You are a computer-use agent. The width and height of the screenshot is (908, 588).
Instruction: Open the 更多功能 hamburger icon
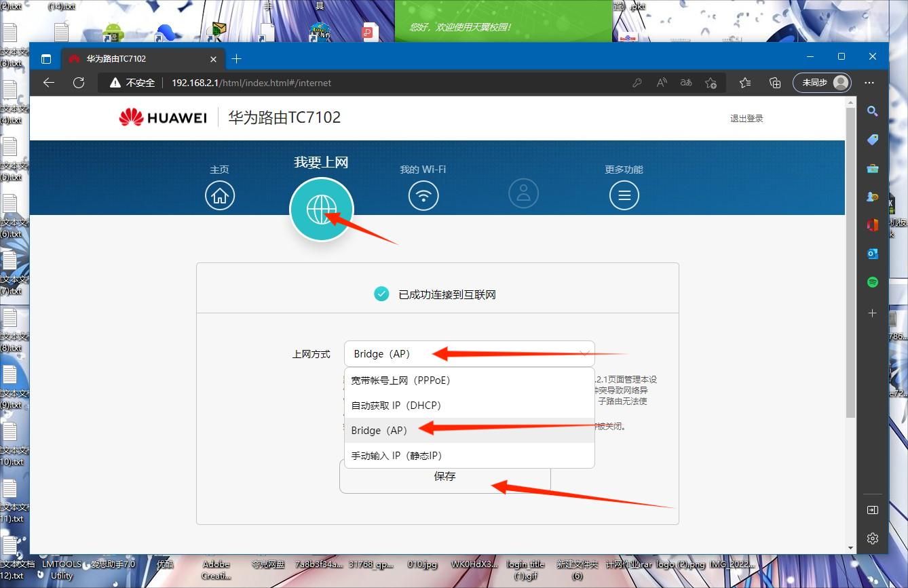pyautogui.click(x=624, y=195)
